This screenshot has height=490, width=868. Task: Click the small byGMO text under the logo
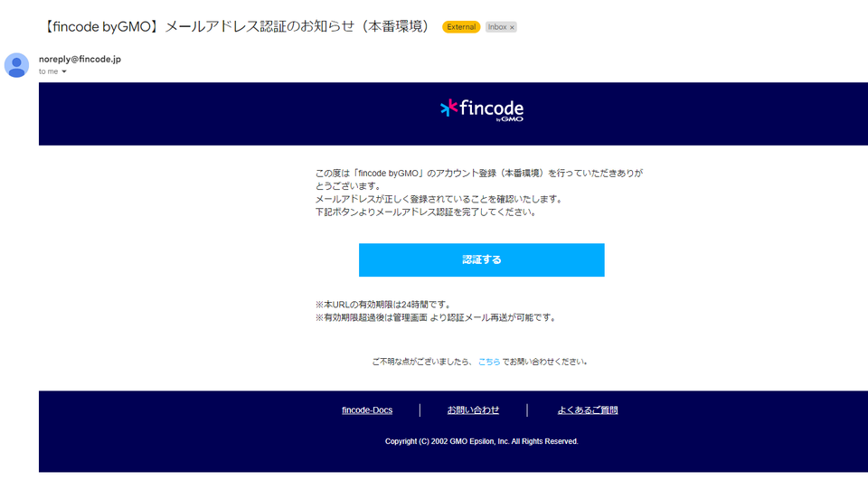pyautogui.click(x=509, y=119)
